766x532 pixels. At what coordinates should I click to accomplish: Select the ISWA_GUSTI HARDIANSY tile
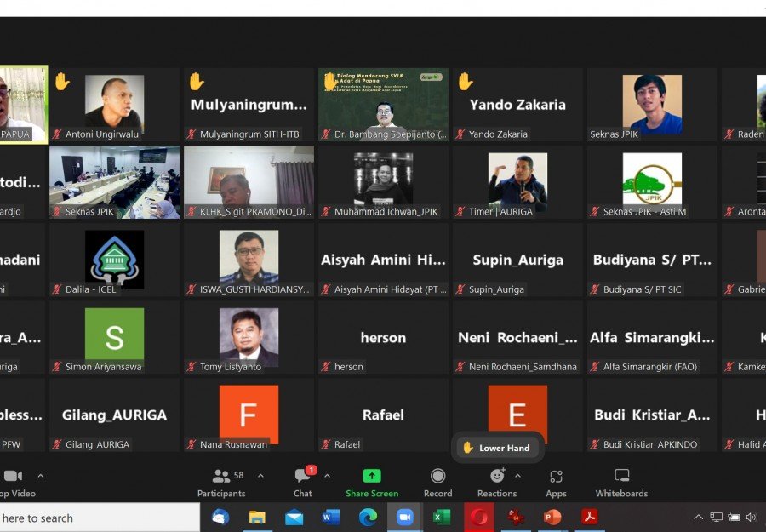249,260
